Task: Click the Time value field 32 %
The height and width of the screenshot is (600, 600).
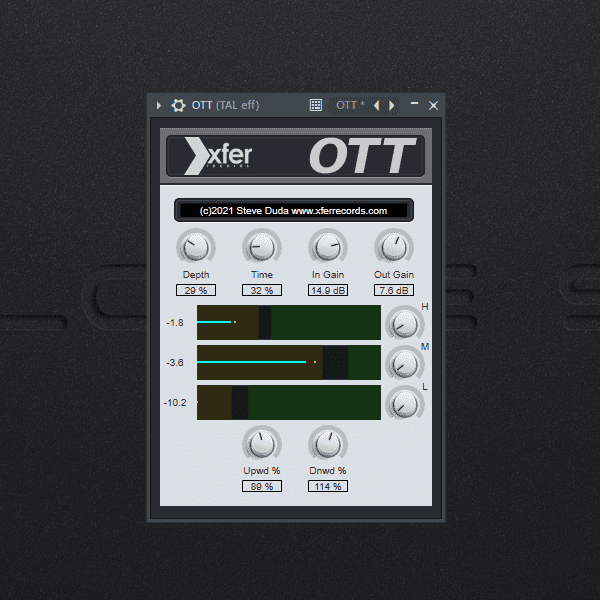Action: 262,290
